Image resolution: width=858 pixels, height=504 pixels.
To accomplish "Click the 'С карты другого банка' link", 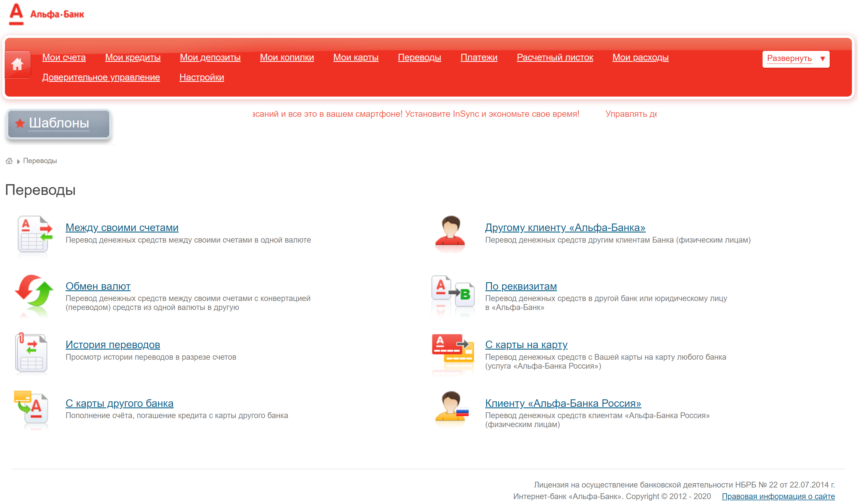I will [119, 403].
